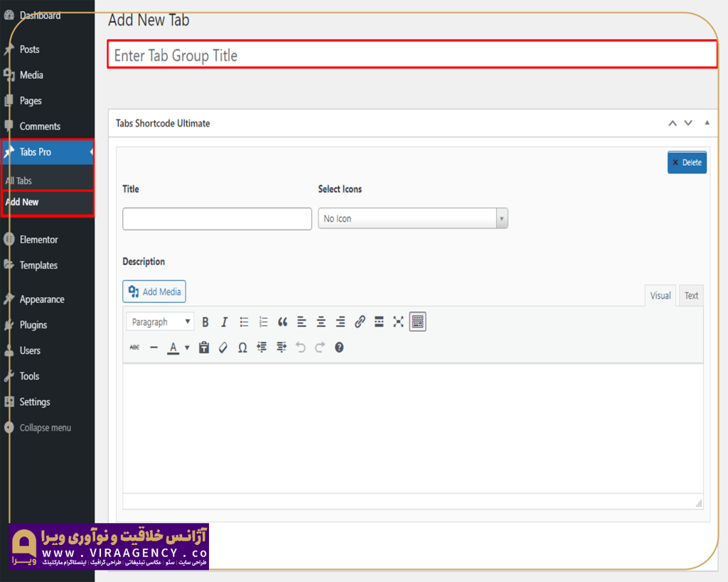Screen dimensions: 728x582
Task: Expand the text color picker arrow
Action: click(187, 347)
